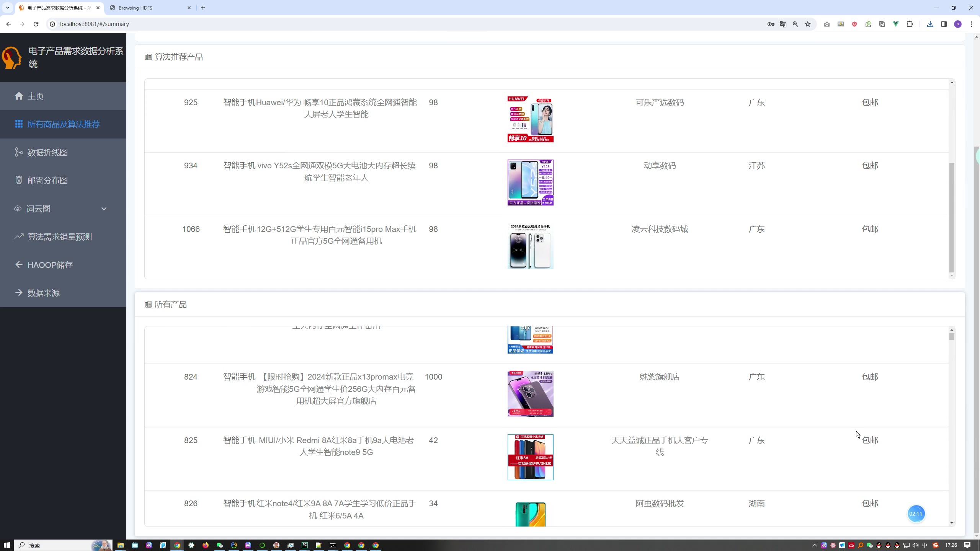This screenshot has width=980, height=551.
Task: Open the Windows Start menu
Action: (x=7, y=545)
